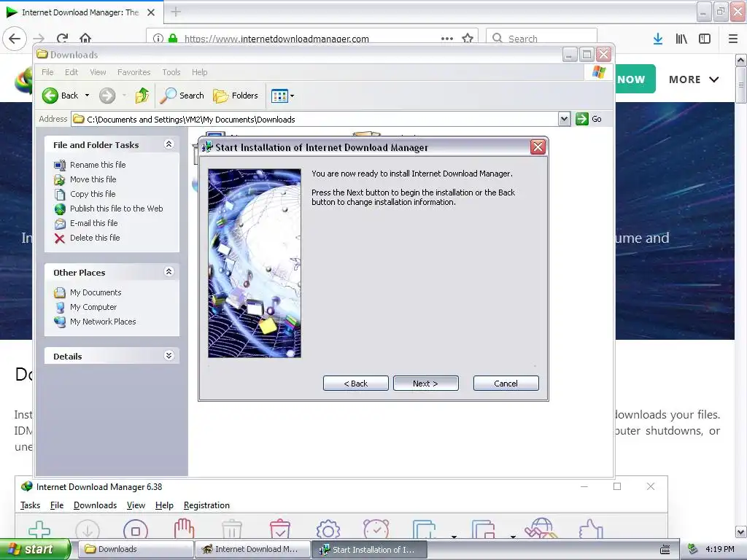Click the Firefox Home icon
The width and height of the screenshot is (747, 560).
coord(85,39)
